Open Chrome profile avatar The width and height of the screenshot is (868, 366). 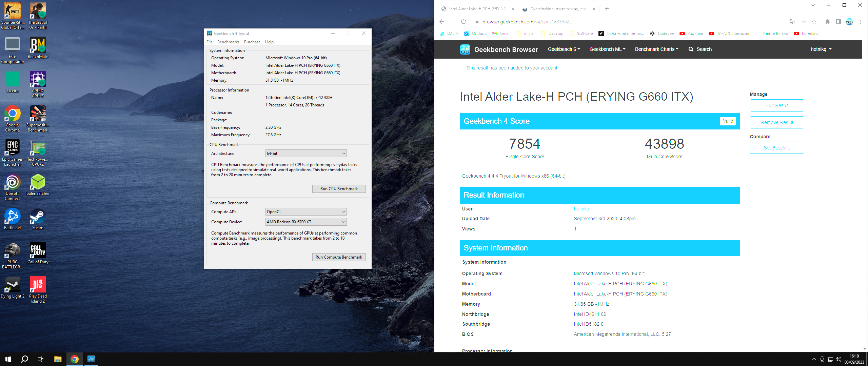(849, 22)
